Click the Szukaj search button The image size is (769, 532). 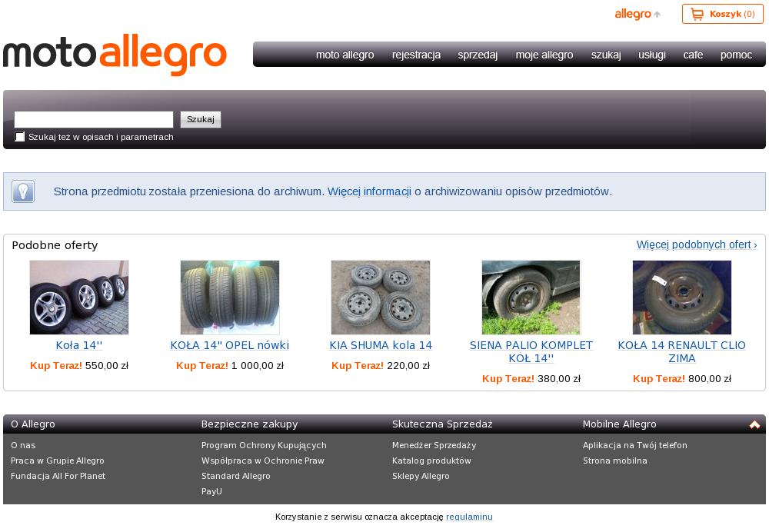[x=201, y=120]
